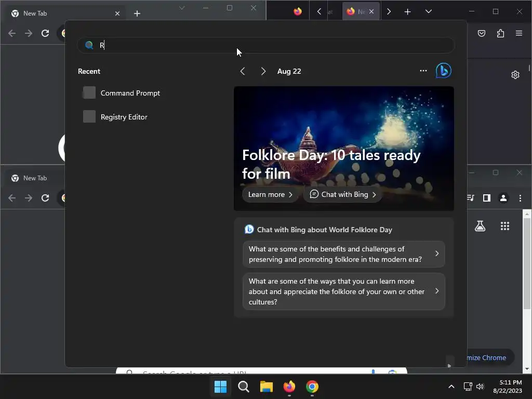
Task: Go to previous day in search highlights
Action: click(243, 71)
